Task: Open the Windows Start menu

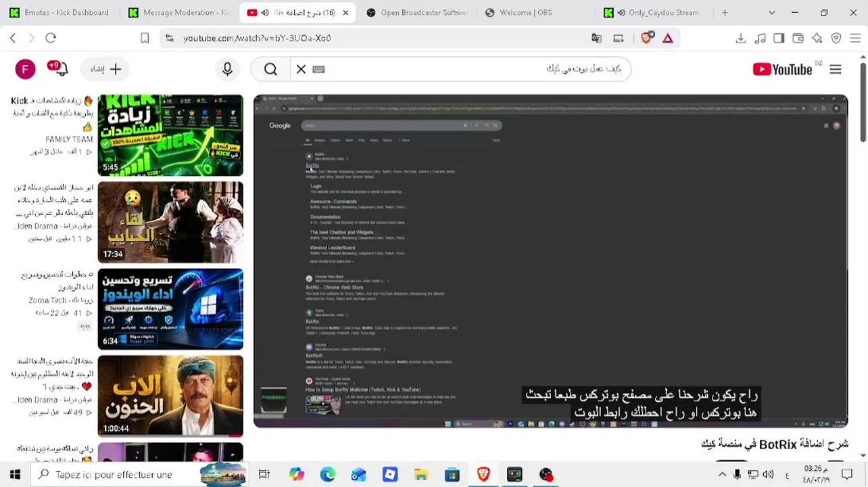Action: (15, 475)
